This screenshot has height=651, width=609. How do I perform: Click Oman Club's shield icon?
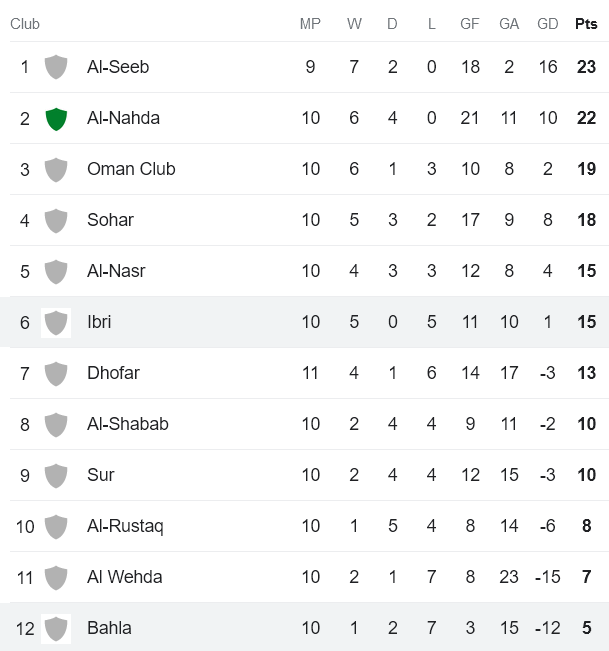pos(56,169)
